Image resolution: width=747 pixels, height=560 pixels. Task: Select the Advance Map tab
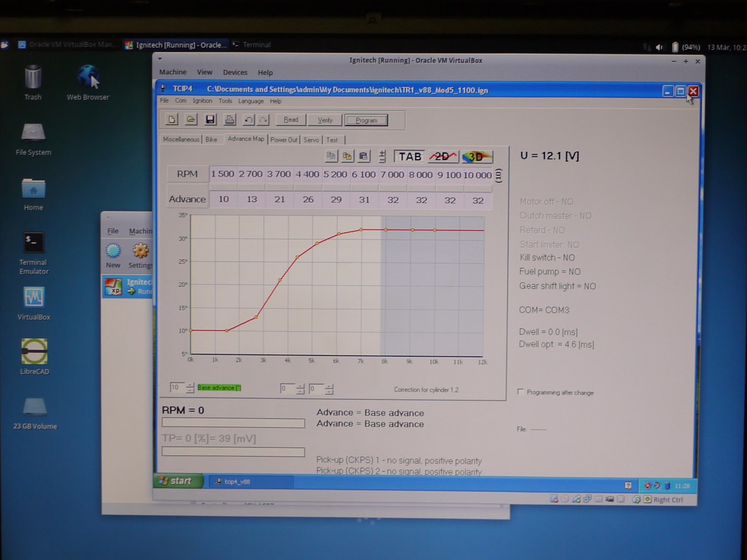246,139
